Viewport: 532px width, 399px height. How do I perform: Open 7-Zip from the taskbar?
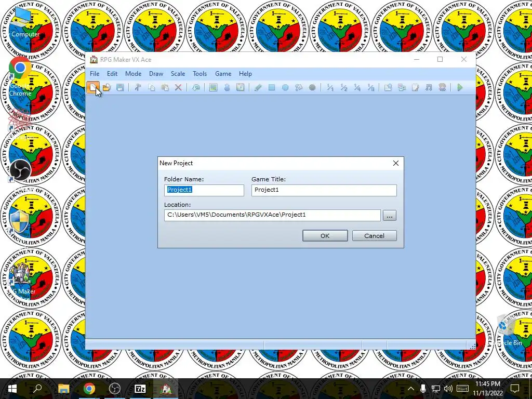140,389
